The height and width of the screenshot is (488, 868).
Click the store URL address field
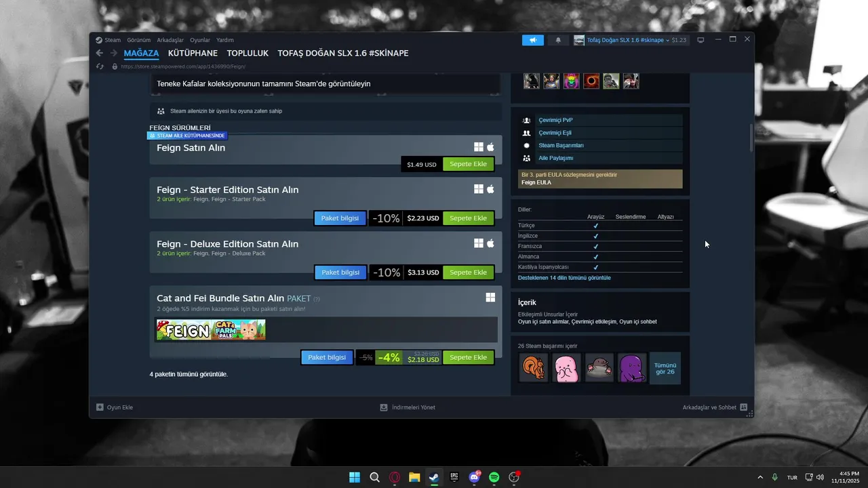coord(183,66)
